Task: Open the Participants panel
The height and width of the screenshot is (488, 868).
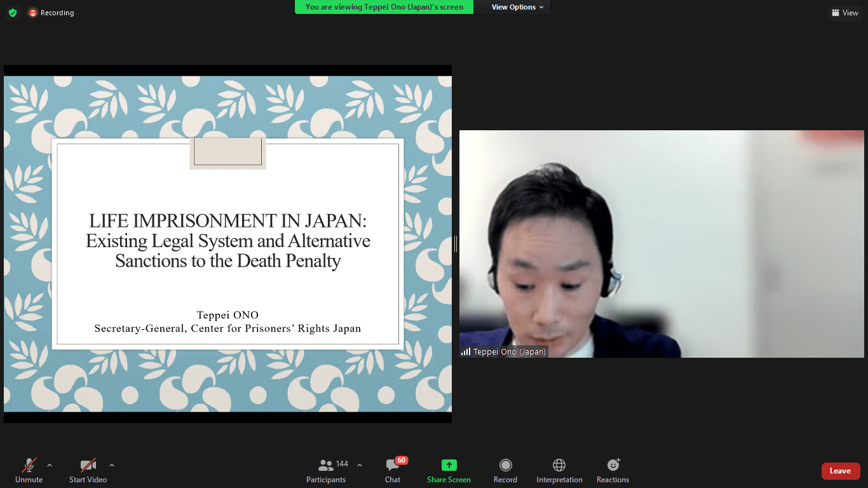Action: [x=326, y=471]
